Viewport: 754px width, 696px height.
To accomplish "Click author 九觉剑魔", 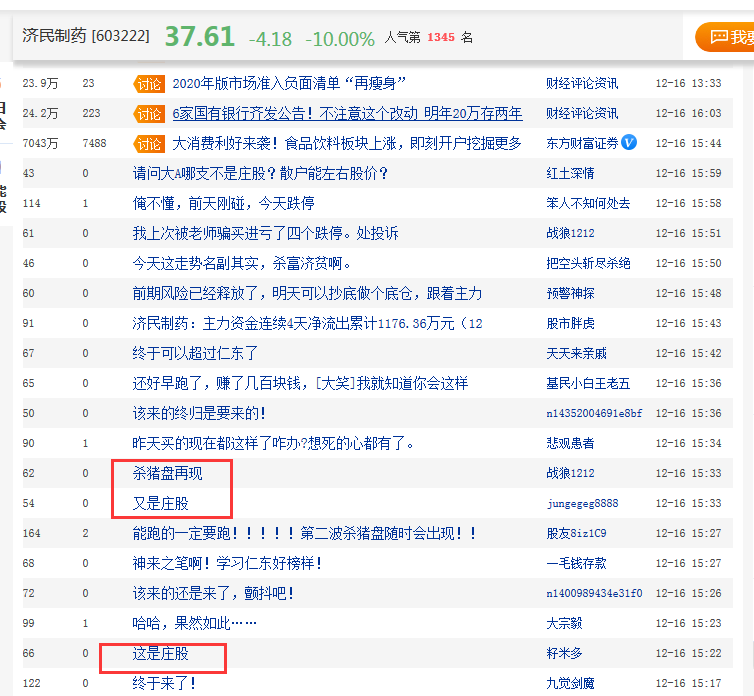I will tap(570, 683).
